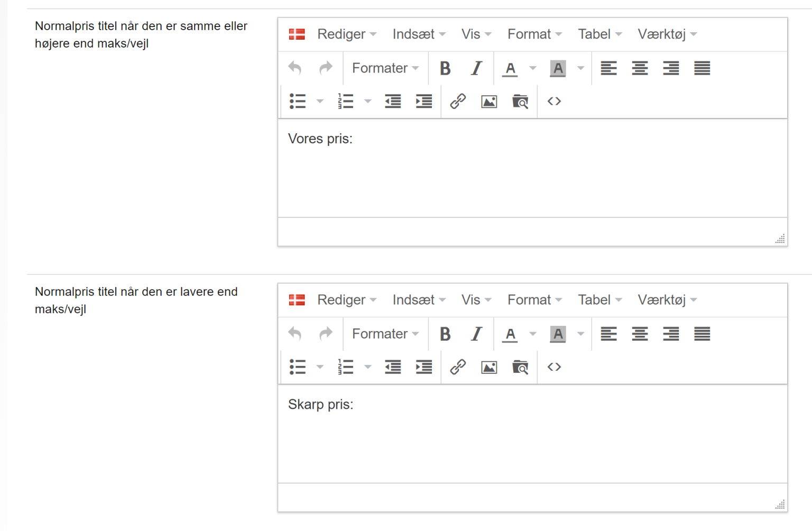Insert an image in the 'Skarp pris' editor
812x531 pixels.
click(489, 367)
